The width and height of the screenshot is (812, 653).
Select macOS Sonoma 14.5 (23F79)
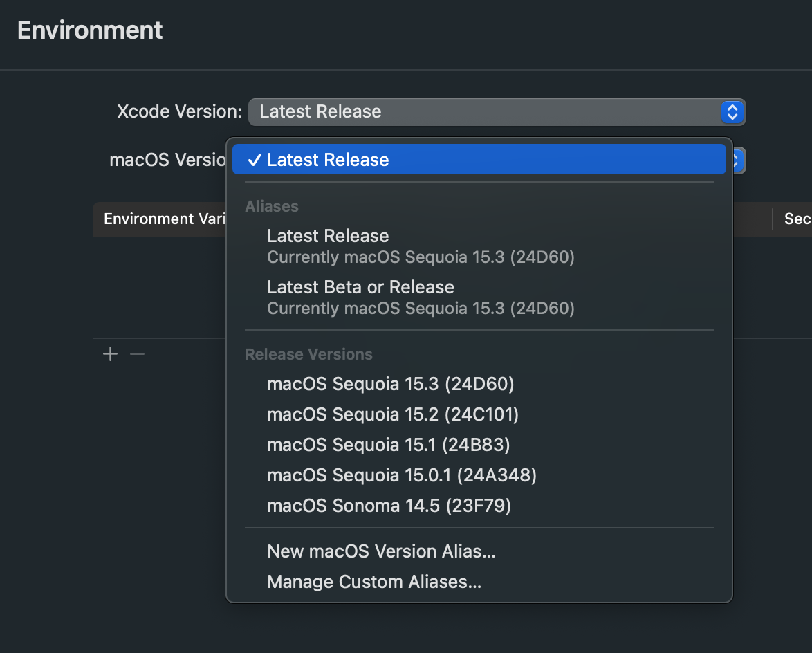tap(479, 506)
